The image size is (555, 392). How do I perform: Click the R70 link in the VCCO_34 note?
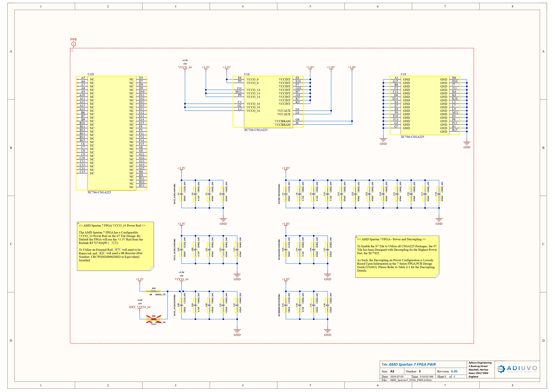(118, 249)
